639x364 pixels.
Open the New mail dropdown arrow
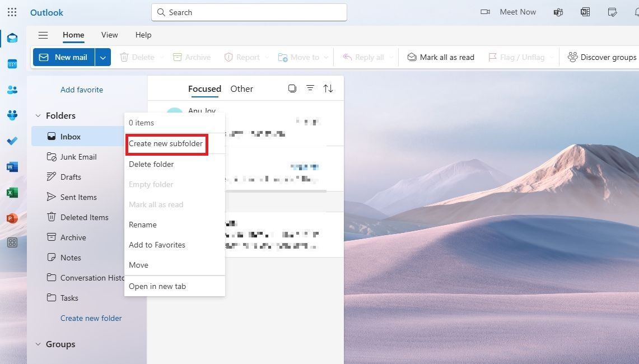click(102, 57)
